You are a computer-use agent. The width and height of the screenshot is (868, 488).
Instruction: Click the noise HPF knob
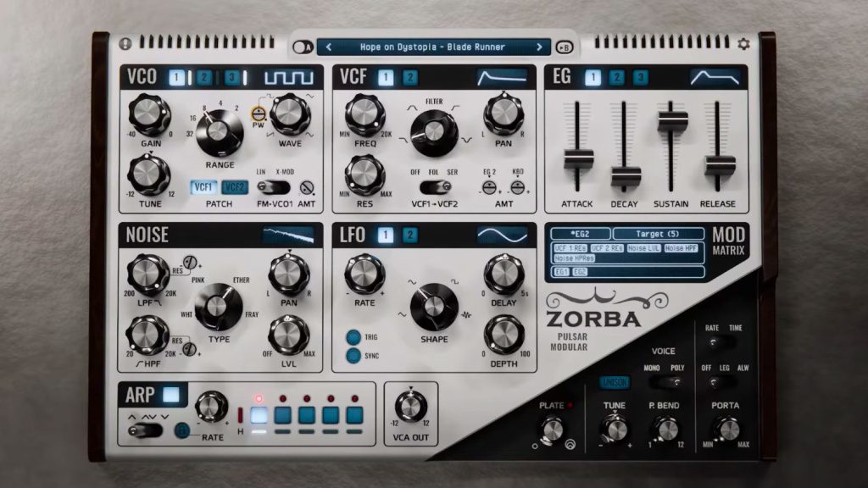(x=147, y=335)
